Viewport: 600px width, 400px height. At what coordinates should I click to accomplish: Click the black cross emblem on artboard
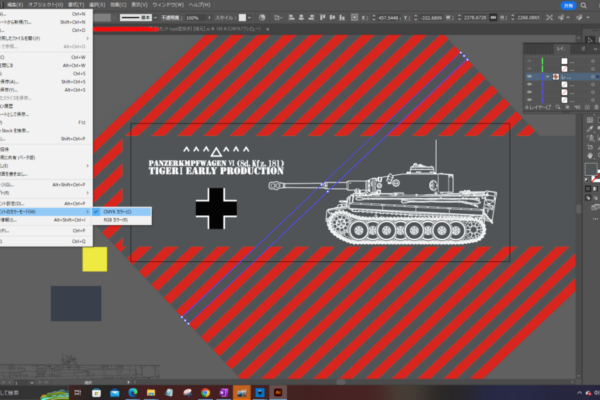point(216,209)
